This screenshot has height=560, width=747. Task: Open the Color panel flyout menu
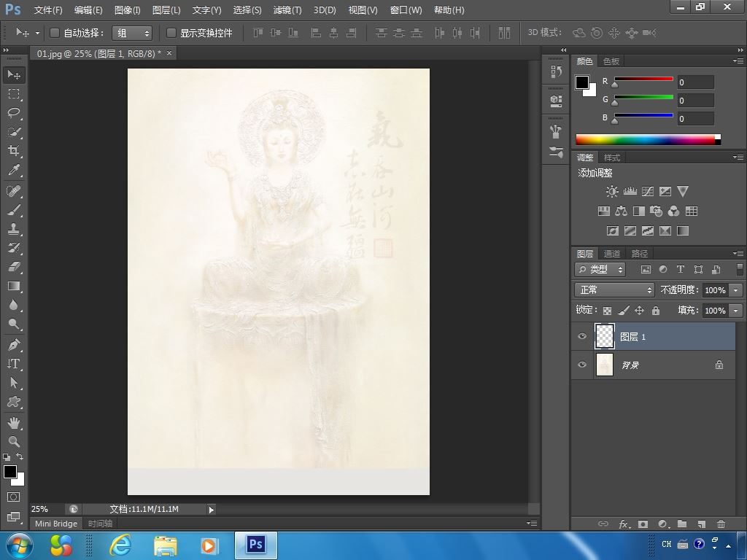738,61
